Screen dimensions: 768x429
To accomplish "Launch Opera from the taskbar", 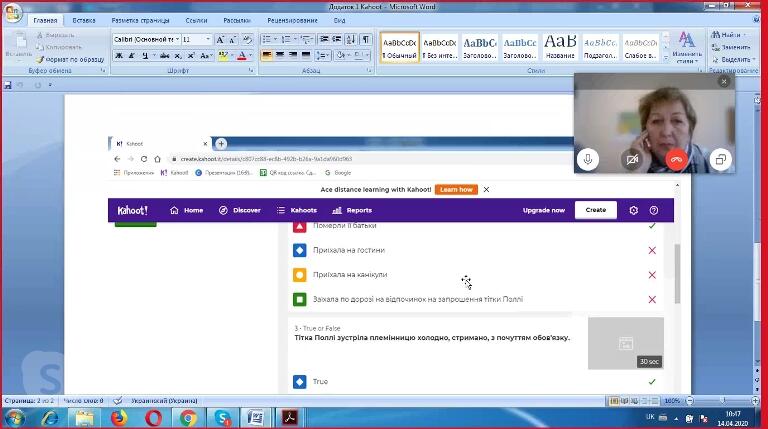I will click(x=153, y=418).
